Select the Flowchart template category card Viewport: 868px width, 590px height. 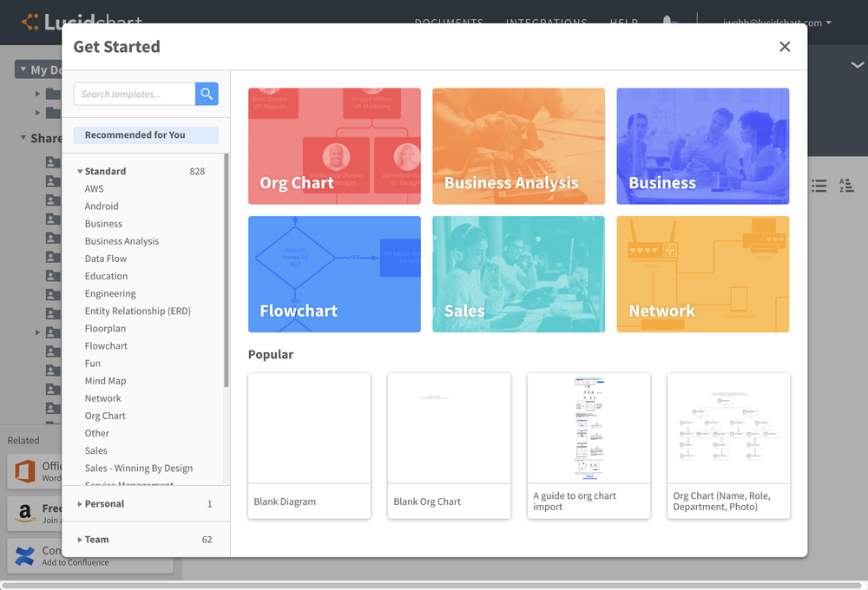(x=334, y=274)
